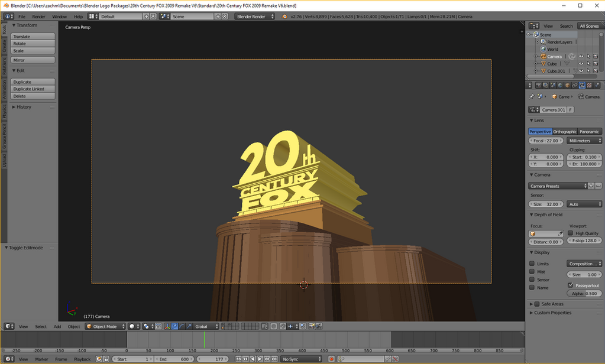Toggle Cube visibility eye in outliner
The height and width of the screenshot is (364, 605).
coord(581,64)
